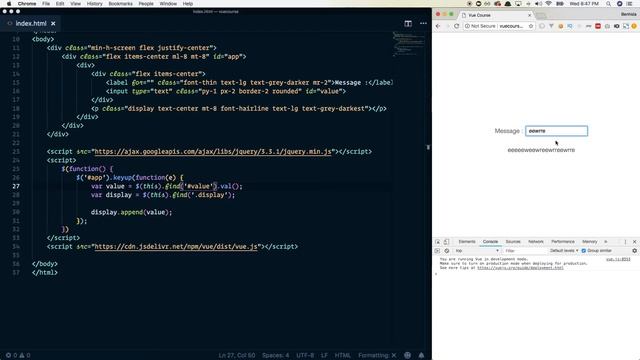Click the bookmark star in the address bar
Screen dimensions: 640x360
(x=531, y=26)
